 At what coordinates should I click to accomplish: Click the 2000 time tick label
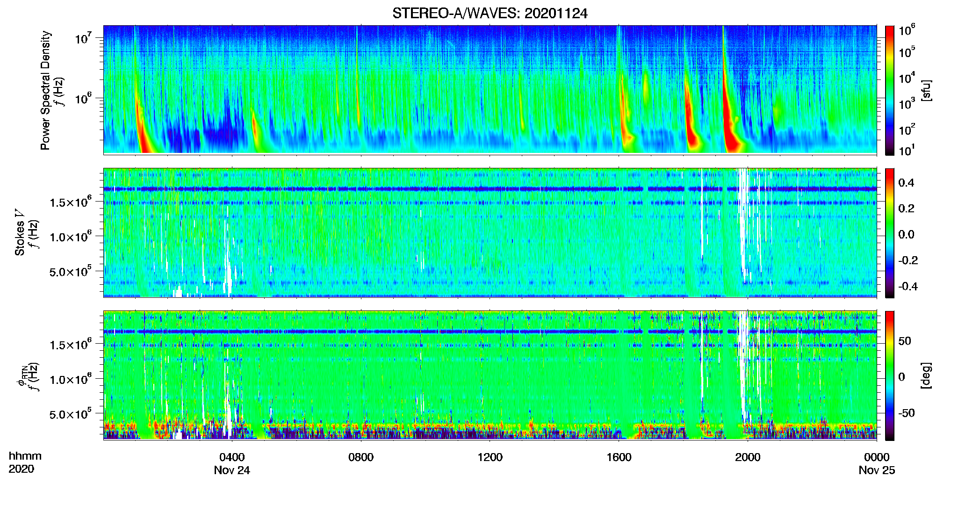tap(748, 457)
